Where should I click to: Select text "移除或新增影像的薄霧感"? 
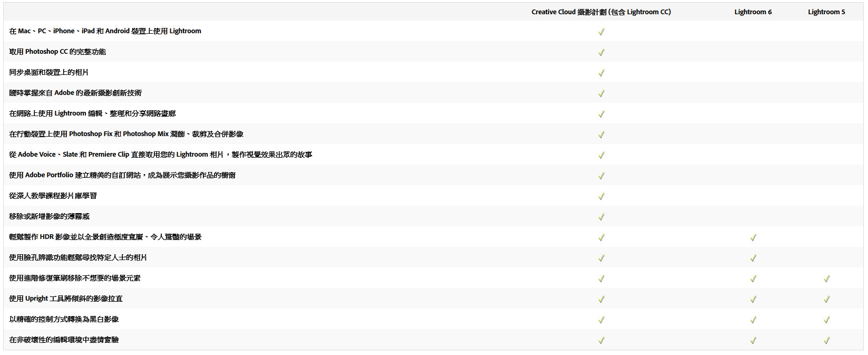50,216
